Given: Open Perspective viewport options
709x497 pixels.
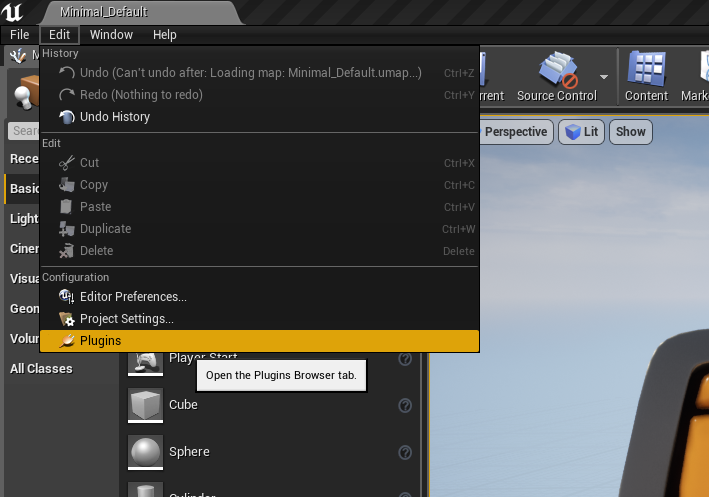Looking at the screenshot, I should pyautogui.click(x=516, y=132).
